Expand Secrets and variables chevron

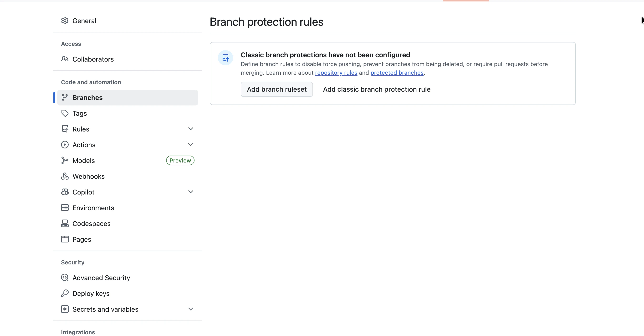(190, 309)
